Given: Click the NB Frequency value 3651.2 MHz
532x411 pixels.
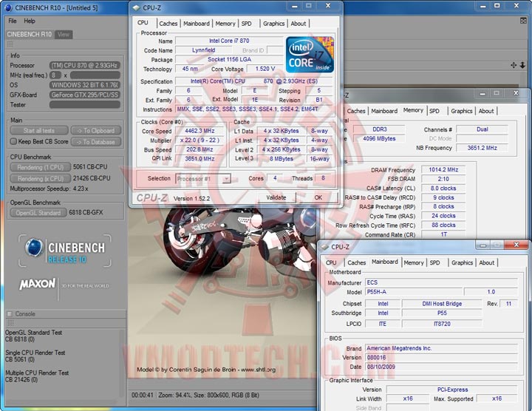Looking at the screenshot, I should 482,148.
